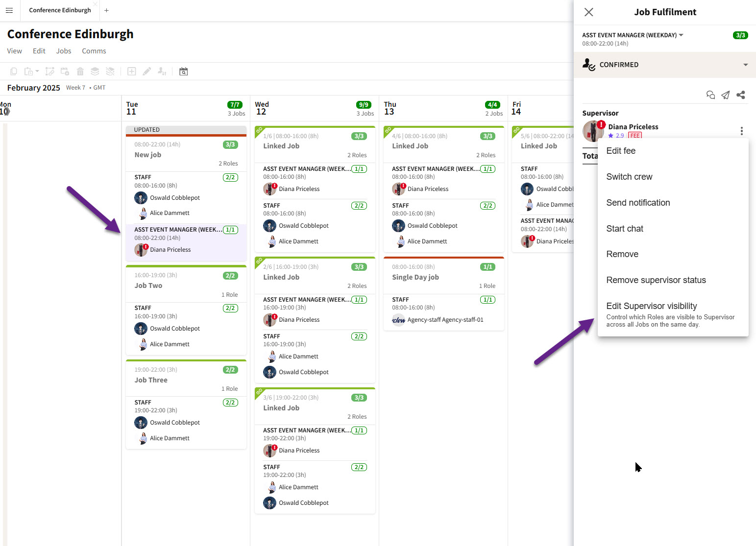This screenshot has height=546, width=756.
Task: Click Remove supervisor status option
Action: [x=656, y=280]
